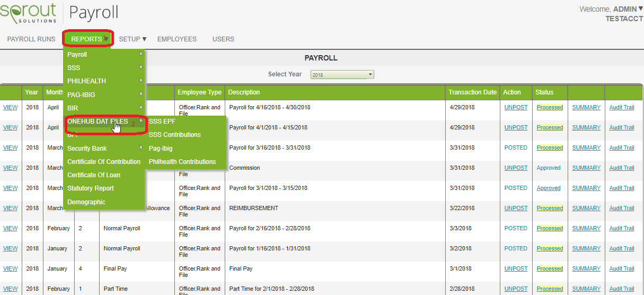The width and height of the screenshot is (644, 295).
Task: Click Processed status for REIMBURSEMENT row
Action: click(550, 208)
